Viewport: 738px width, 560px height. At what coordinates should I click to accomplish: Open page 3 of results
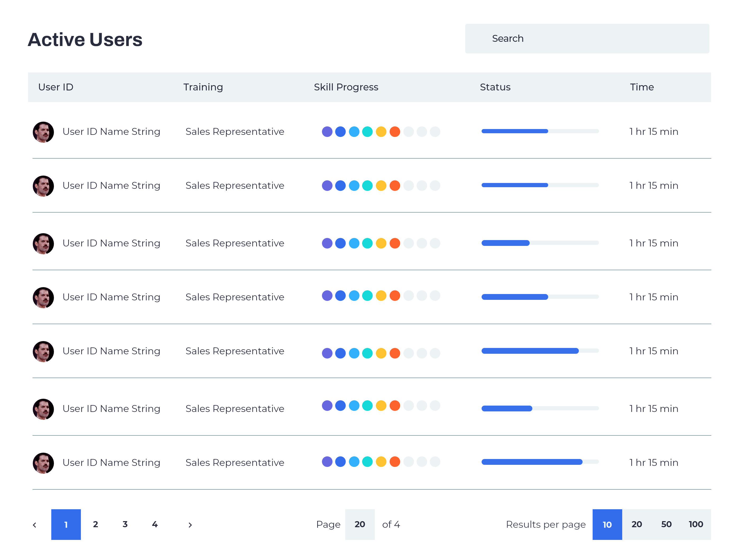125,524
